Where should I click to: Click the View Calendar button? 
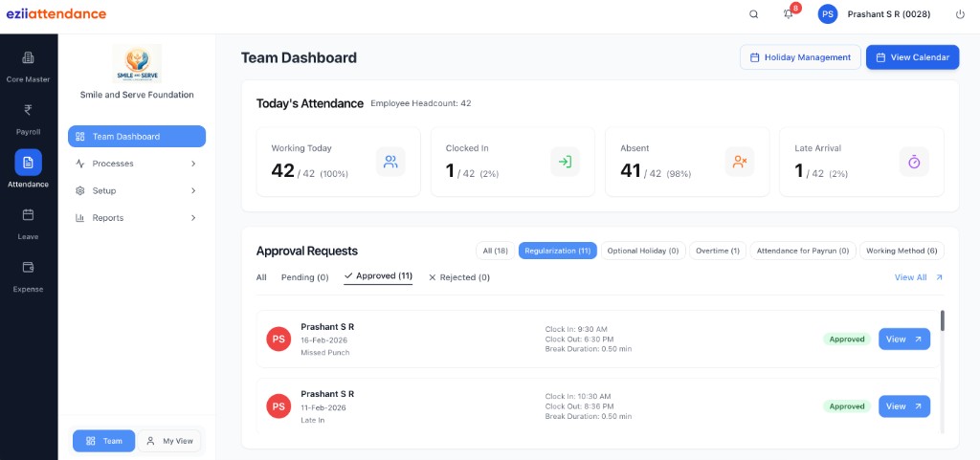click(x=912, y=56)
